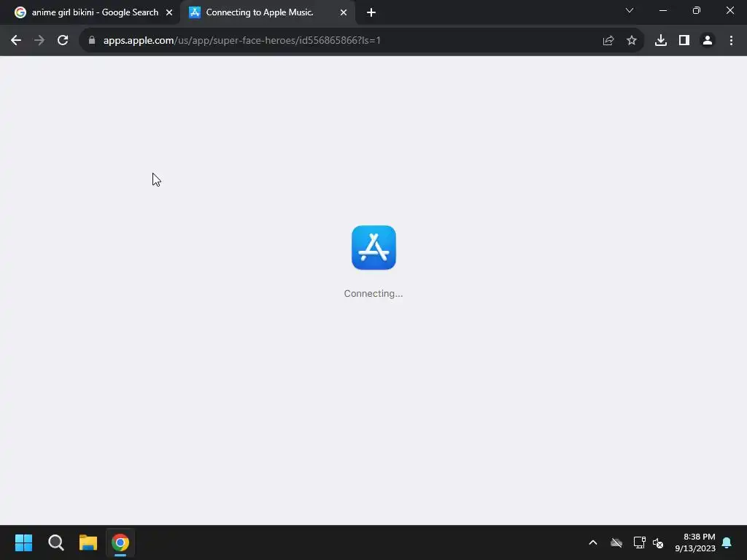
Task: Open the clock showing 8:38 PM
Action: 695,542
